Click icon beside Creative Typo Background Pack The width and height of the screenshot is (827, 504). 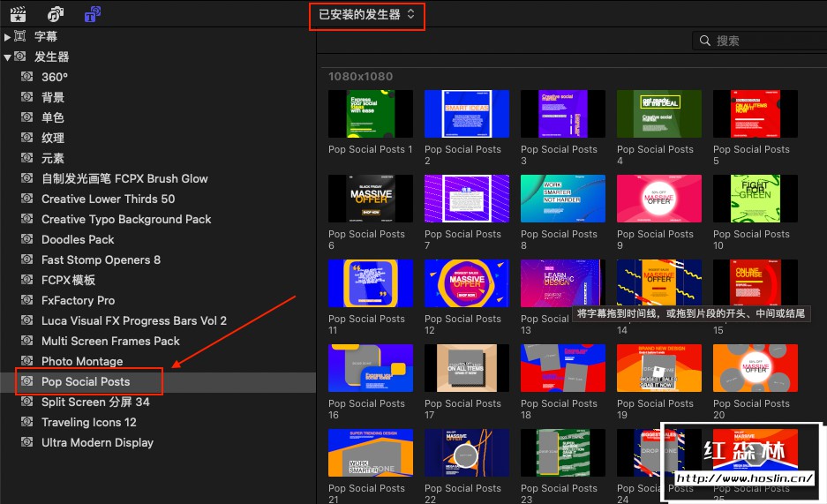(x=26, y=219)
